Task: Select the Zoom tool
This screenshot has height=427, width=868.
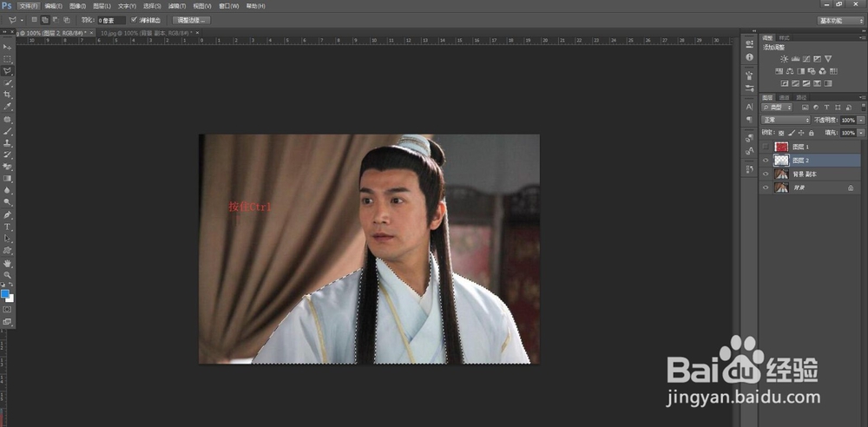Action: (7, 275)
